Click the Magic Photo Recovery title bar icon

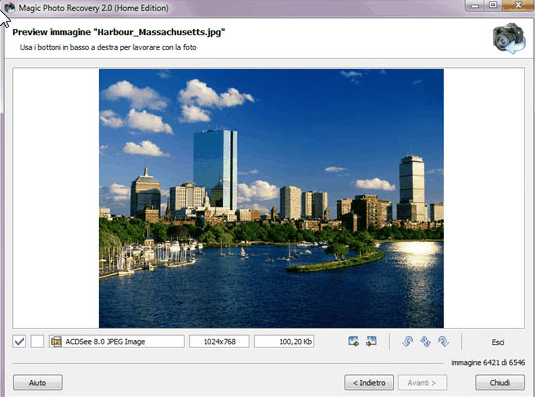pos(9,8)
